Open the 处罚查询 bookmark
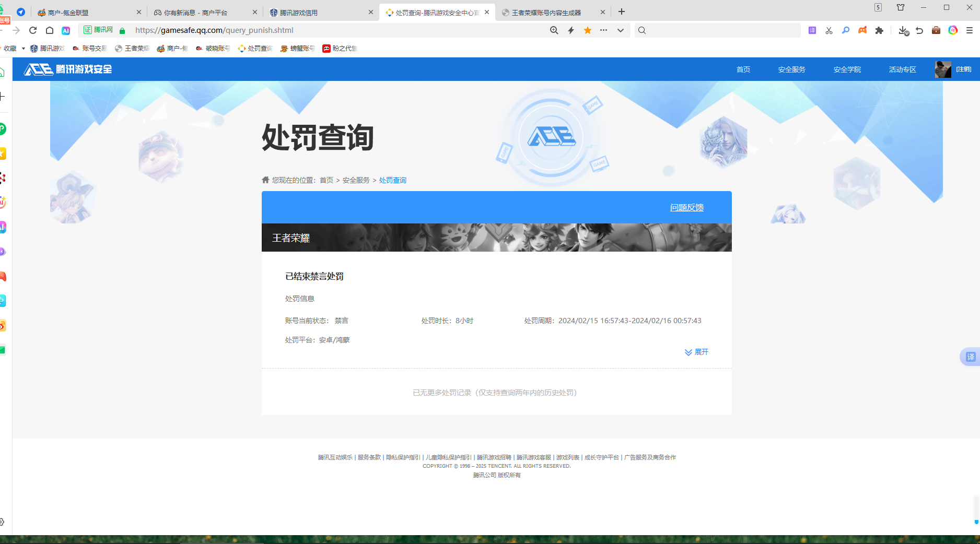 tap(255, 49)
